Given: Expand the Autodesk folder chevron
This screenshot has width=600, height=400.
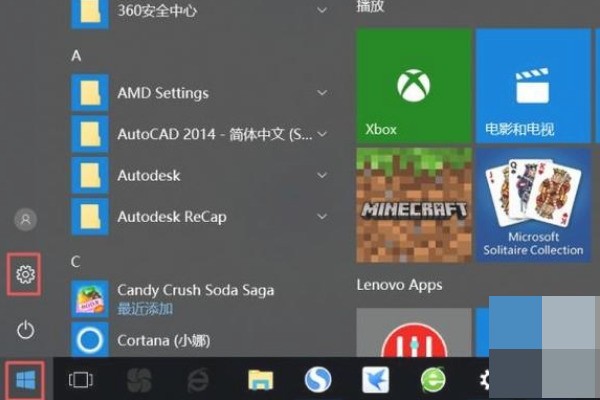Looking at the screenshot, I should pos(322,175).
